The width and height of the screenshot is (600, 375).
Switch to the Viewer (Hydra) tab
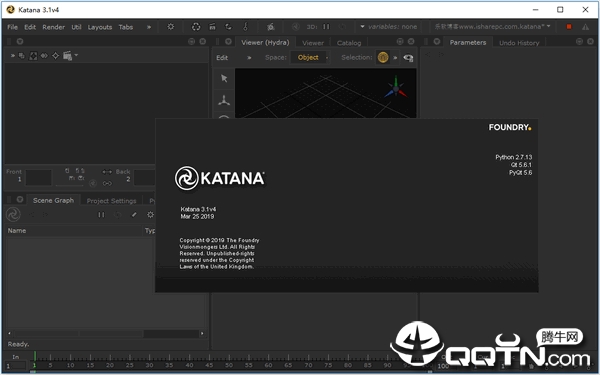tap(265, 42)
